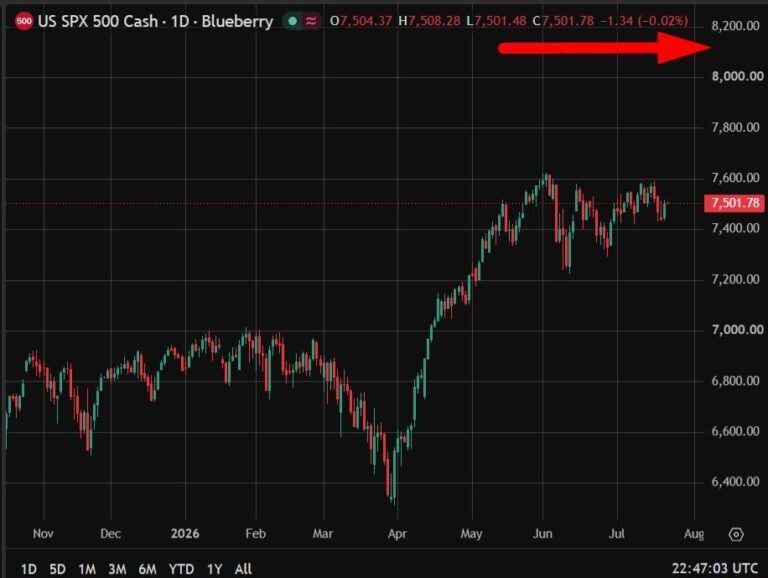Click the Feb label on time axis
Screen dimensions: 768x578
(255, 533)
